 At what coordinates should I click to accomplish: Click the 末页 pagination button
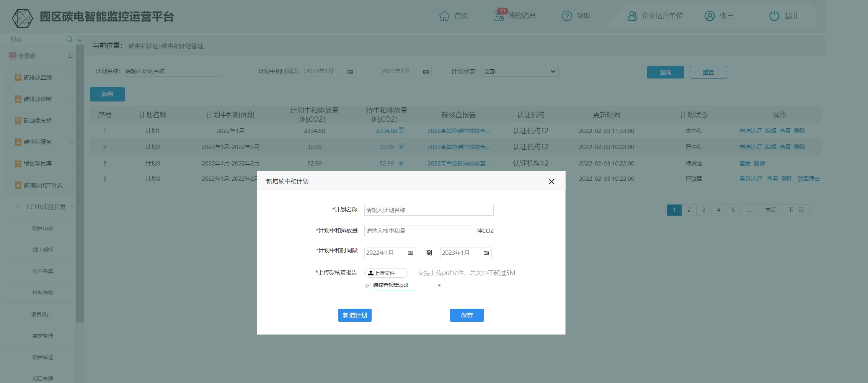pos(770,210)
